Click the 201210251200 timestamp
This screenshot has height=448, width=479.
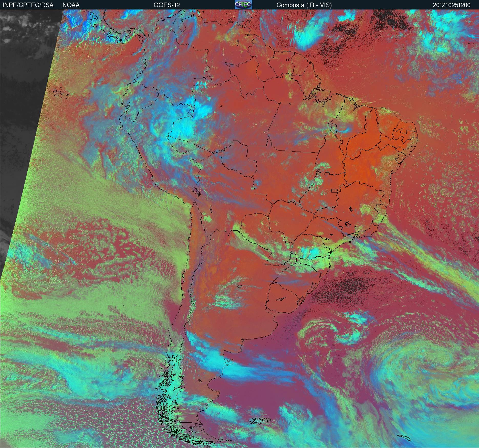[452, 5]
